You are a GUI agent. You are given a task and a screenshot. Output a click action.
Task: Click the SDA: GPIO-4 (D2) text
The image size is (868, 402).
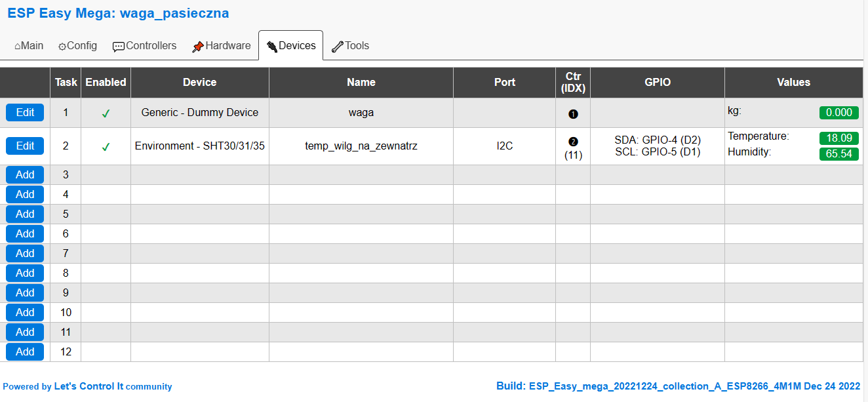(658, 140)
